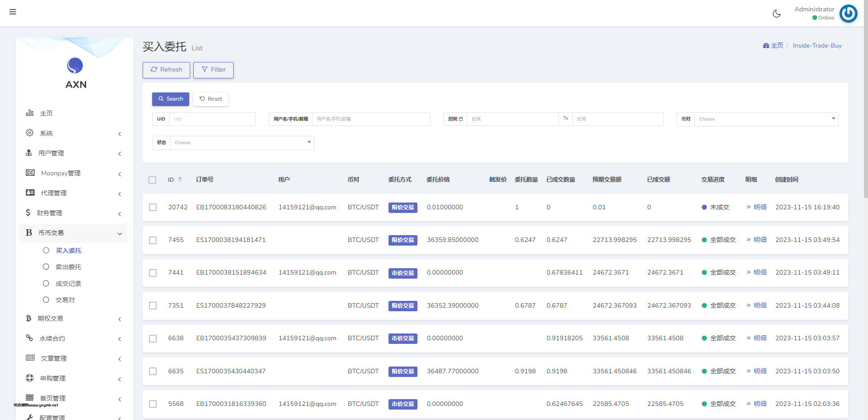Click the blue Search button
This screenshot has height=420, width=868.
click(x=171, y=99)
